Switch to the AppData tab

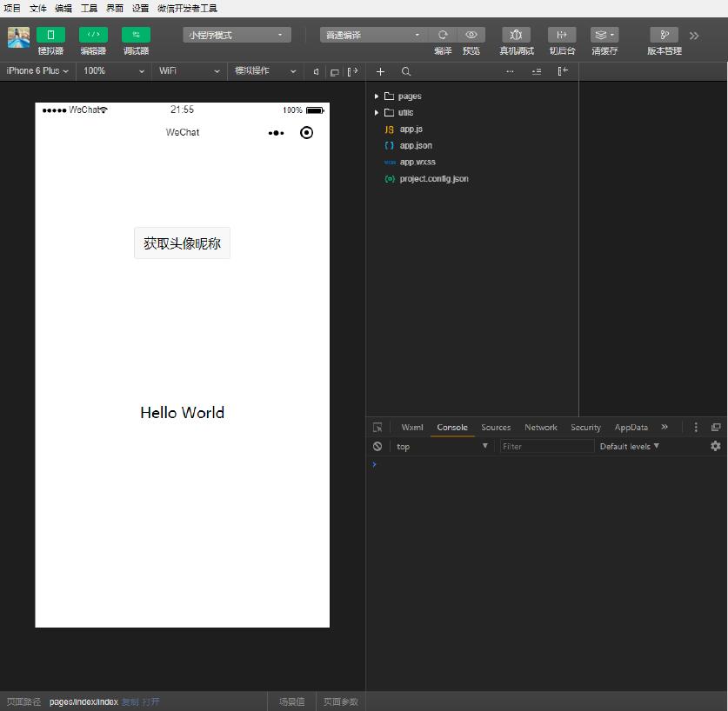coord(631,428)
